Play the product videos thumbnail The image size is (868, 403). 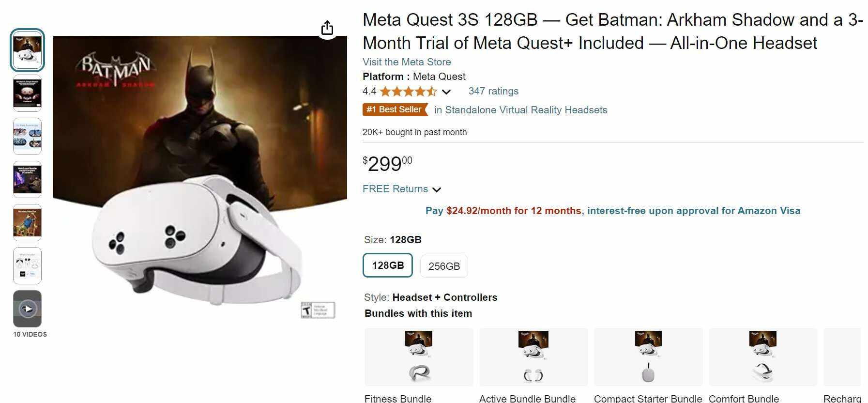(28, 309)
